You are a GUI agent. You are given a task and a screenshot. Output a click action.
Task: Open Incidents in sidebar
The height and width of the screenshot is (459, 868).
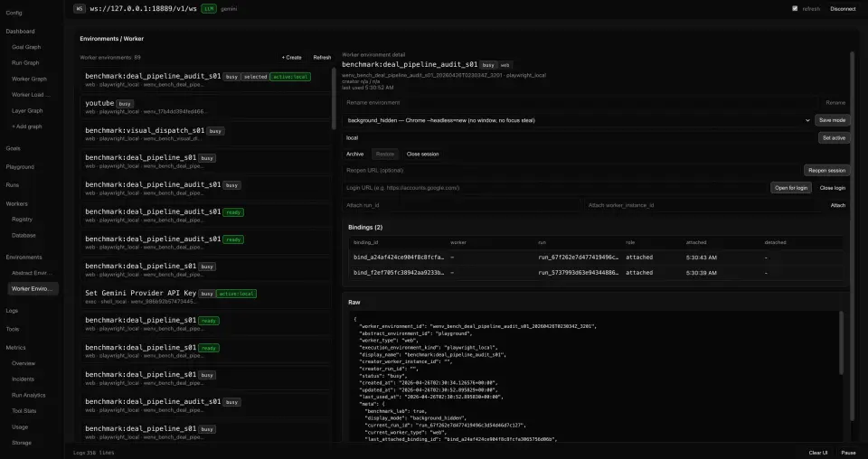(23, 379)
